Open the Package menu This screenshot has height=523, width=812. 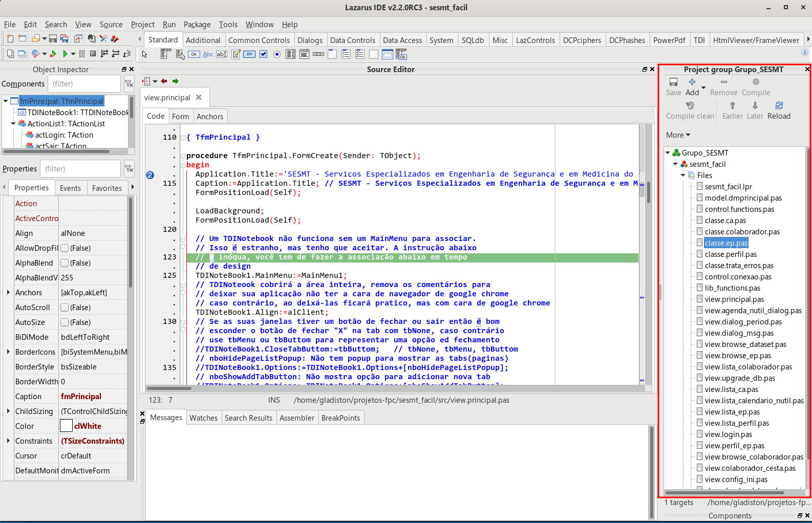[x=197, y=25]
